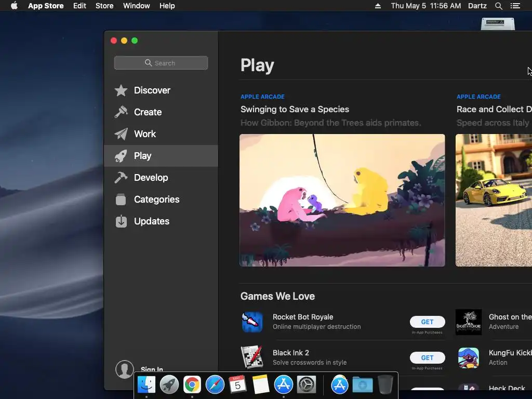Open the Apple menu
This screenshot has height=399, width=532.
[x=14, y=6]
